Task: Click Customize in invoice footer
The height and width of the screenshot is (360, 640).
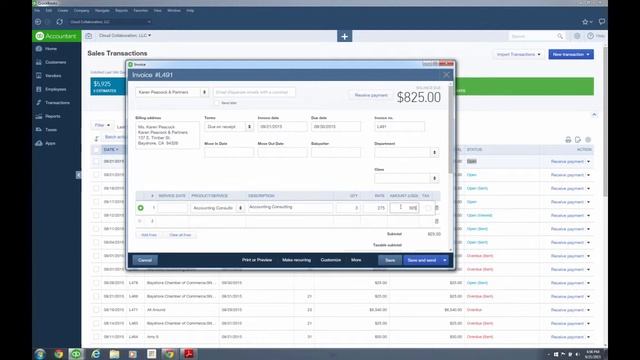Action: (331, 260)
